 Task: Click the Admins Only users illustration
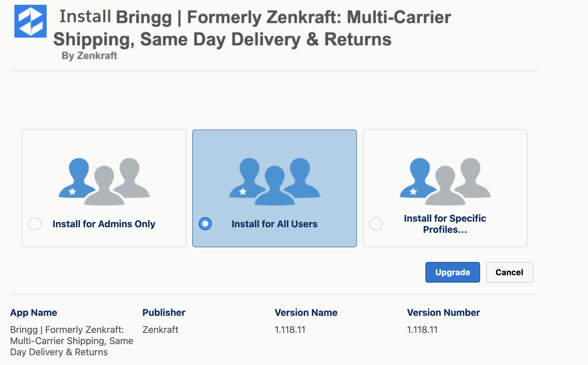click(104, 181)
